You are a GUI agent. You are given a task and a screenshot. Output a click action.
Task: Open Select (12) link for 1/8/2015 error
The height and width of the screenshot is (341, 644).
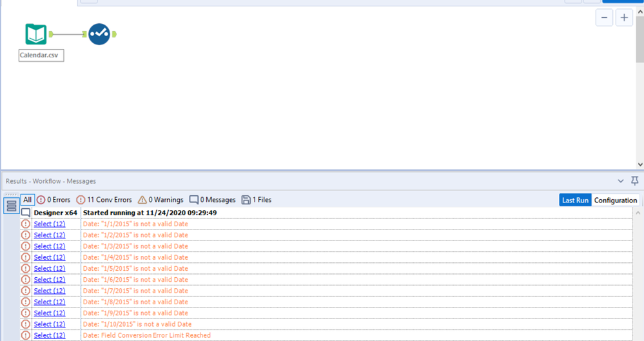pyautogui.click(x=49, y=302)
